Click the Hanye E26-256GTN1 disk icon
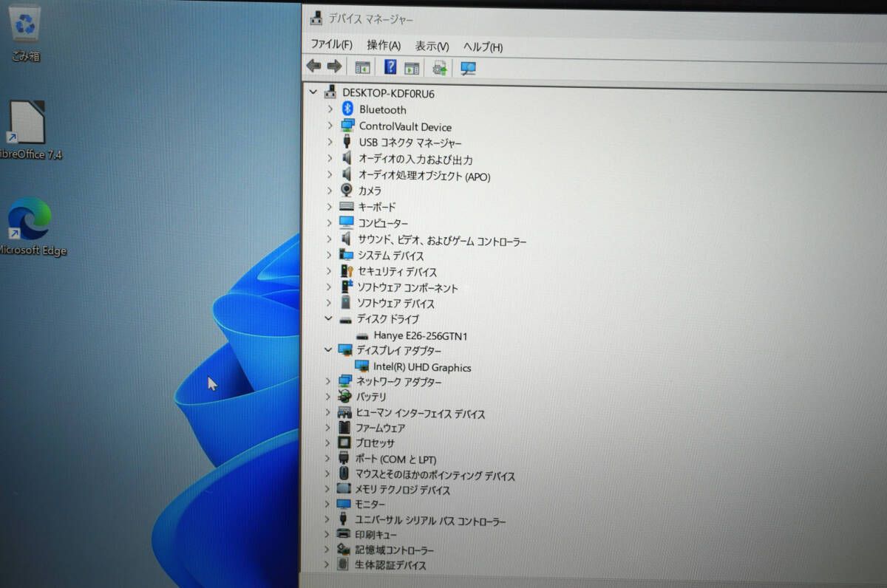The width and height of the screenshot is (887, 588). pyautogui.click(x=362, y=336)
